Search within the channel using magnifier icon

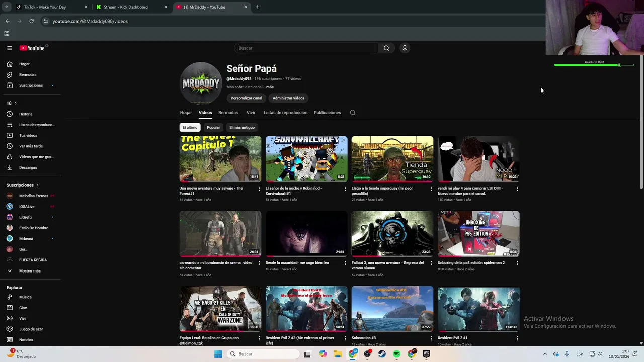click(x=353, y=113)
